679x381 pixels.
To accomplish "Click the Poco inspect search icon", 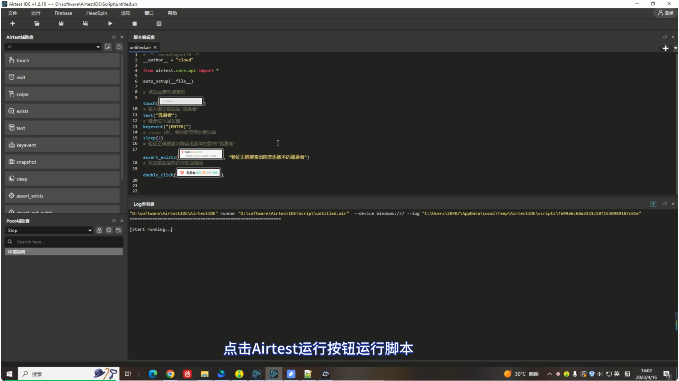I will (109, 230).
